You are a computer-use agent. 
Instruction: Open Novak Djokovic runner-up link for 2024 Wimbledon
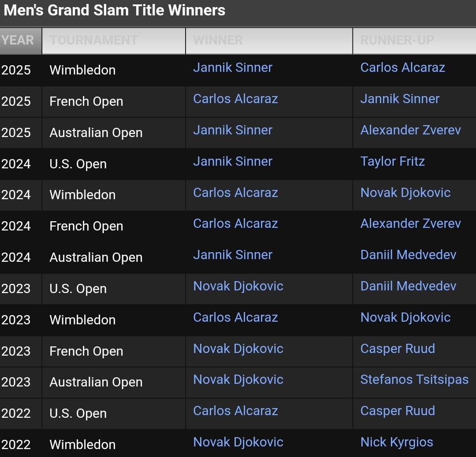tap(405, 193)
